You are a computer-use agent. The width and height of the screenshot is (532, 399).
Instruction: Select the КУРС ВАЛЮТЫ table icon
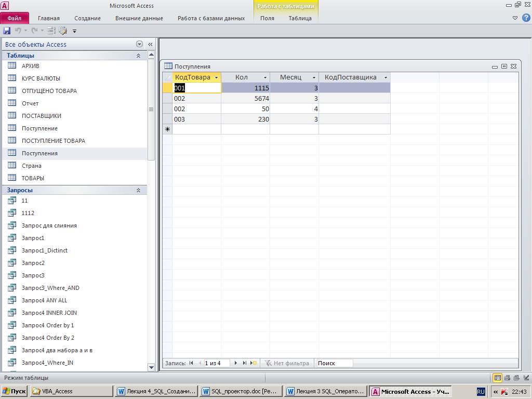12,78
